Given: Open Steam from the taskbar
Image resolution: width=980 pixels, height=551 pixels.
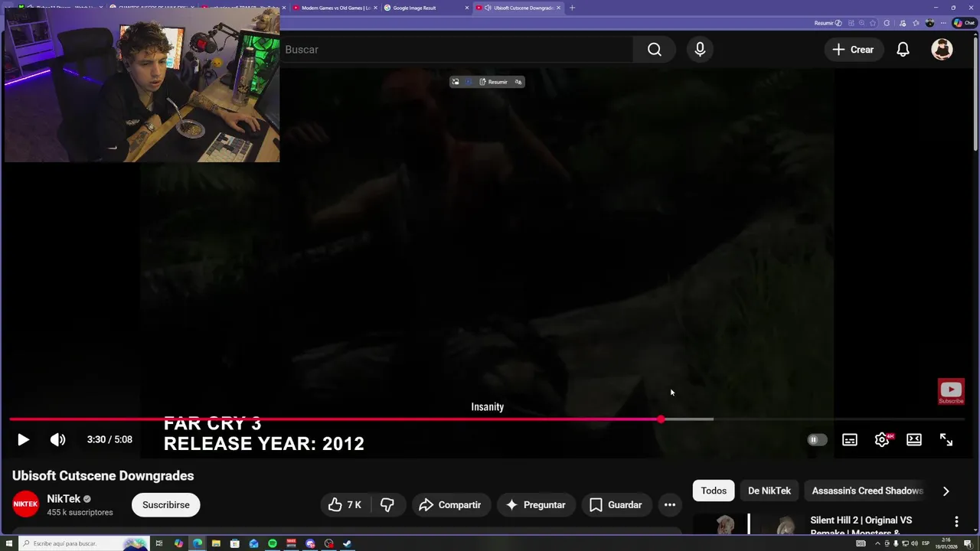Looking at the screenshot, I should [x=348, y=544].
